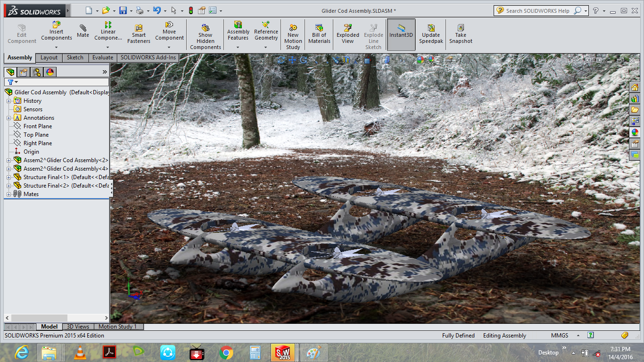Open the Appearances task pane icon
644x362 pixels.
635,132
